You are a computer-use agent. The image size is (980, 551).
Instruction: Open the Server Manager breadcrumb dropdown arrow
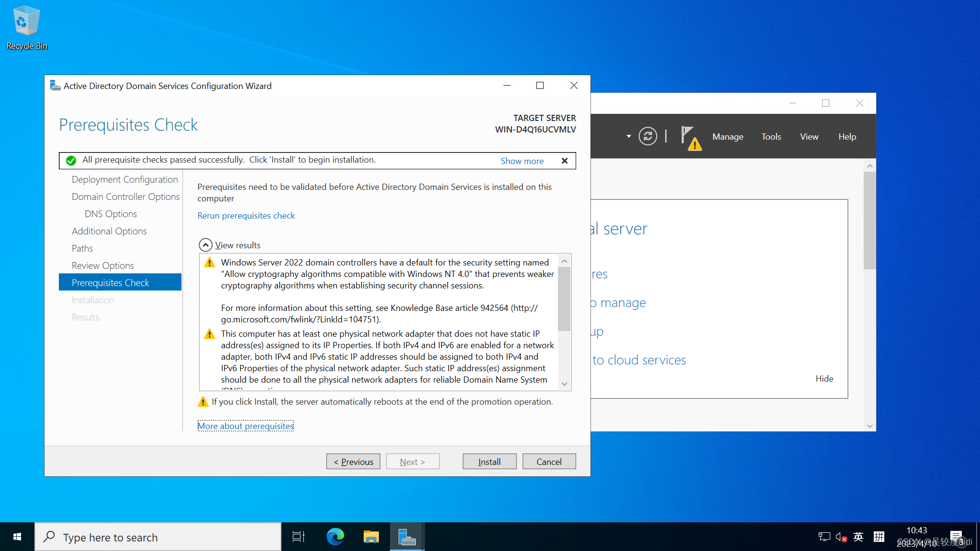(628, 136)
